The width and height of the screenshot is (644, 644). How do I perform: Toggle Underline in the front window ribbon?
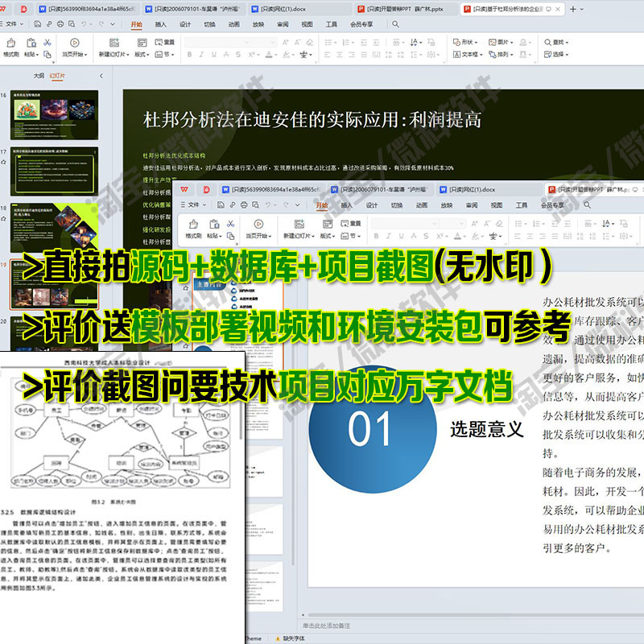[x=401, y=236]
